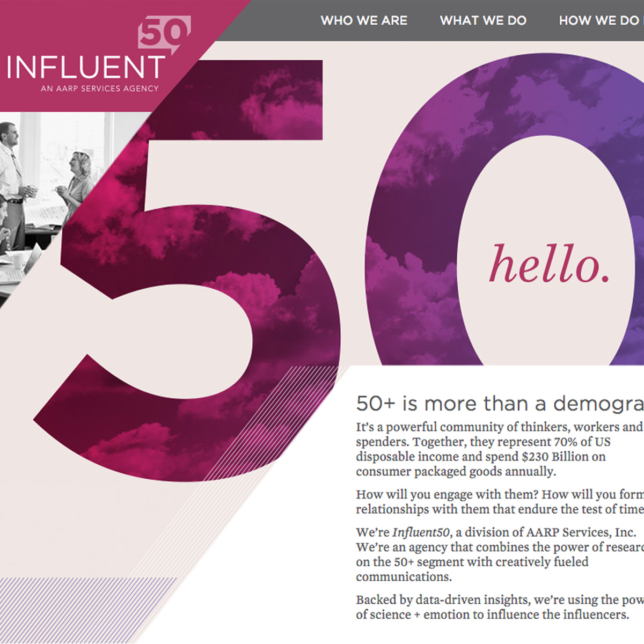
Task: Open the WHO WE ARE menu item
Action: click(364, 20)
